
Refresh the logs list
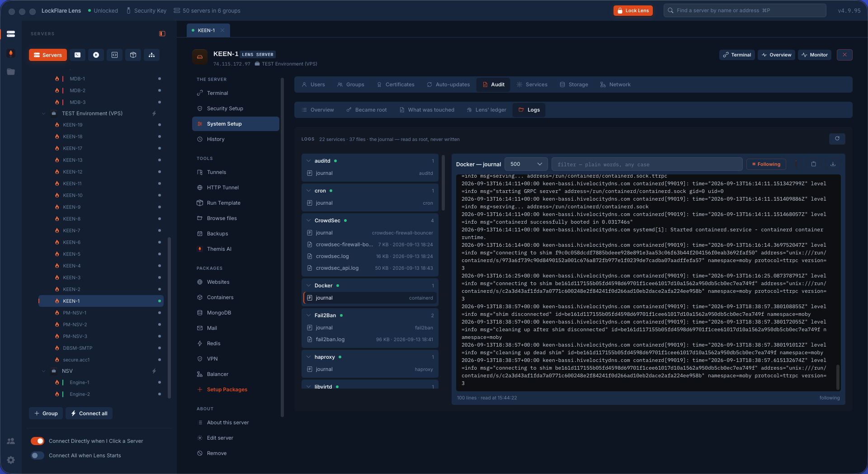pos(837,139)
